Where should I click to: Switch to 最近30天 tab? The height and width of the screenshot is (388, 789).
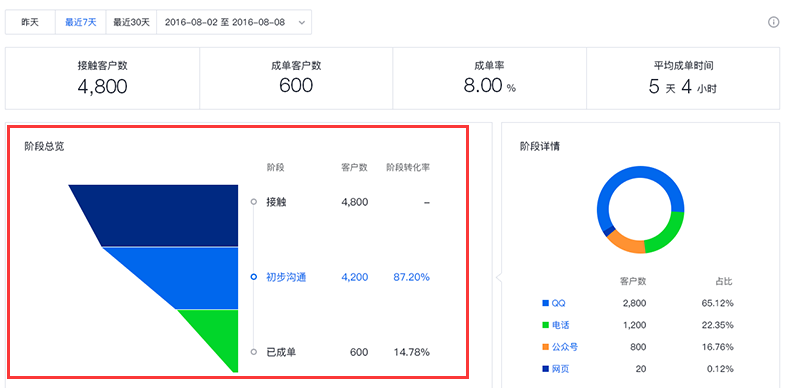[x=131, y=23]
